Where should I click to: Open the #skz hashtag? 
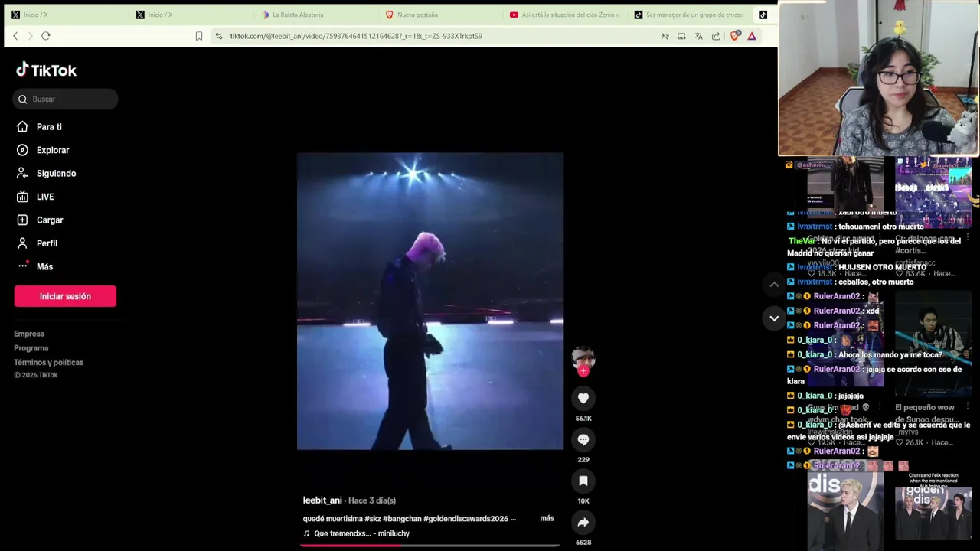(372, 519)
